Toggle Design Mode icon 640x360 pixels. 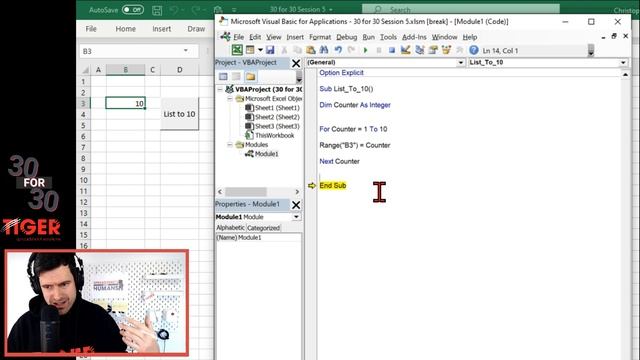coord(405,50)
